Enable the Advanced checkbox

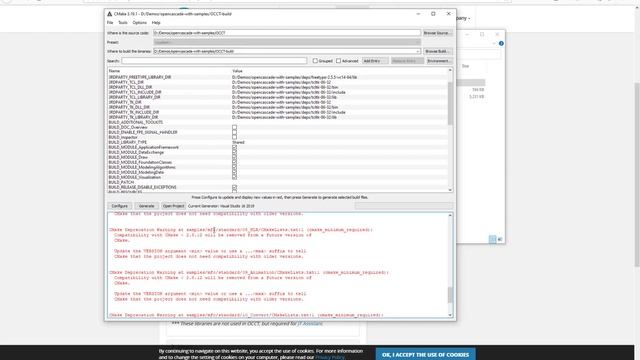(x=338, y=61)
